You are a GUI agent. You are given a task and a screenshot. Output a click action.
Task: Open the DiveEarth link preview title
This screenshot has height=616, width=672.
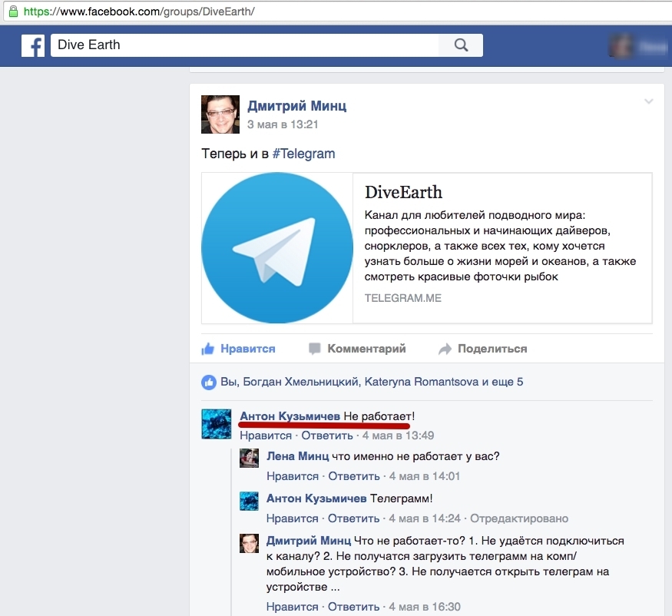click(x=403, y=192)
